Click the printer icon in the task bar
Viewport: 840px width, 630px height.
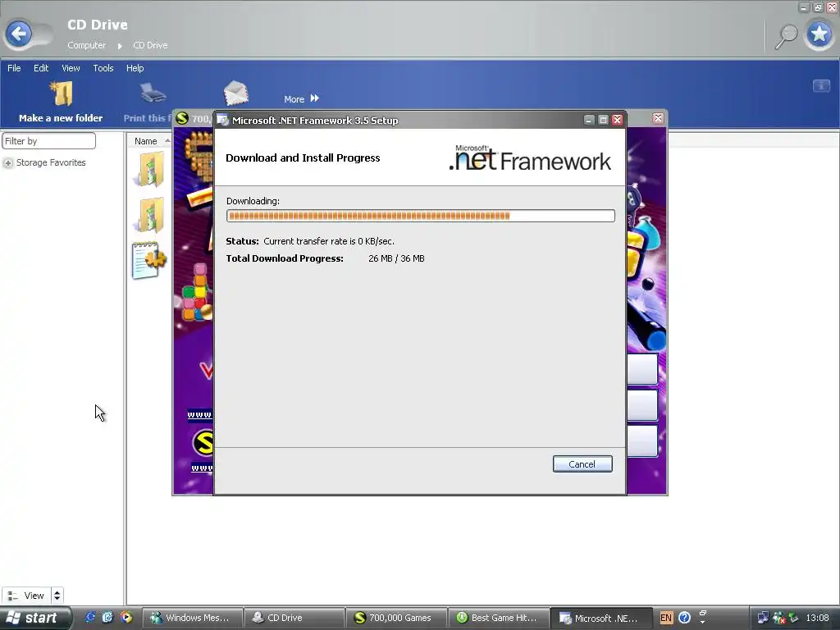click(x=153, y=94)
